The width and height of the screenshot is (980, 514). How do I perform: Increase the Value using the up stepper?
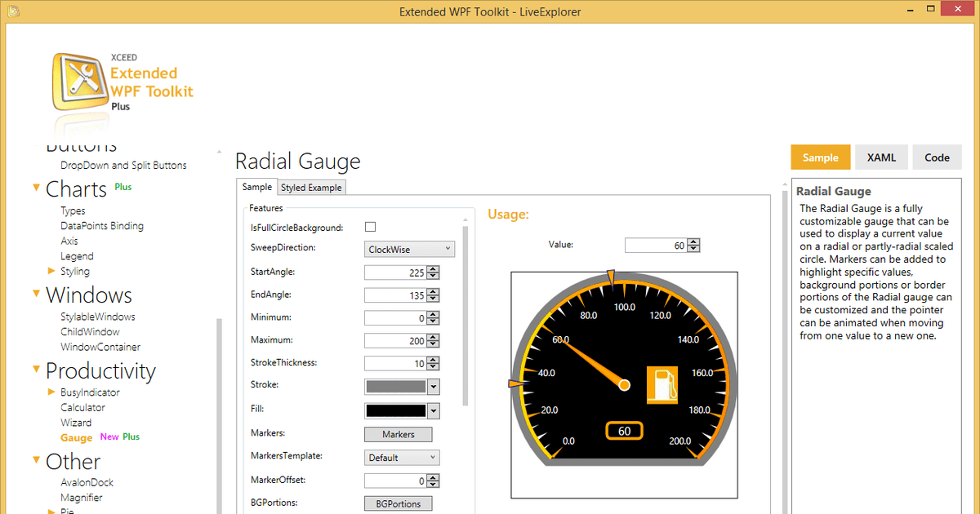[693, 241]
